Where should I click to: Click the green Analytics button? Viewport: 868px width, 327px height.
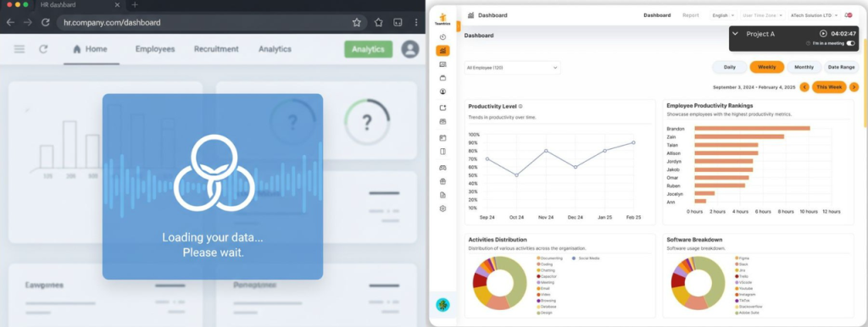point(368,49)
